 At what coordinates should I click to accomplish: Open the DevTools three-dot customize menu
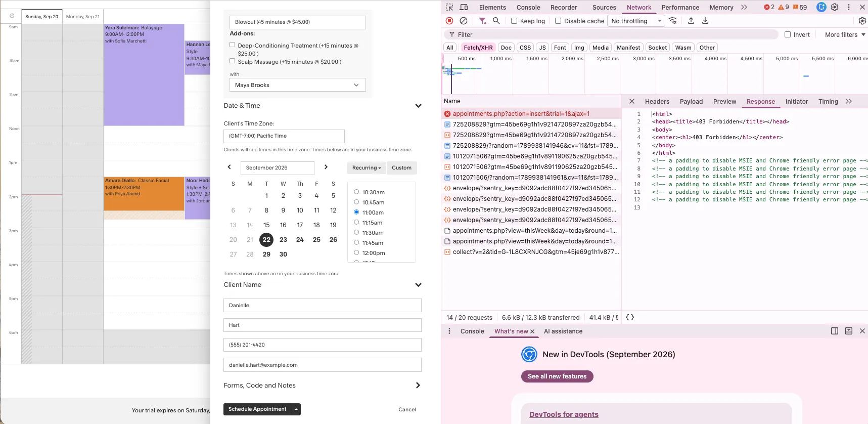click(849, 7)
